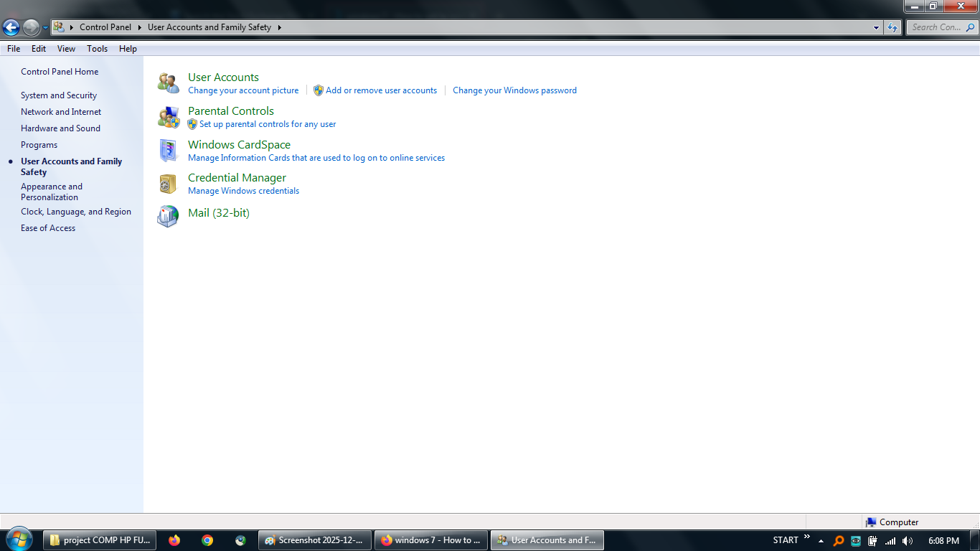Expand the arrow after User Accounts and Family Safety breadcrumb
The height and width of the screenshot is (551, 980).
pyautogui.click(x=279, y=27)
